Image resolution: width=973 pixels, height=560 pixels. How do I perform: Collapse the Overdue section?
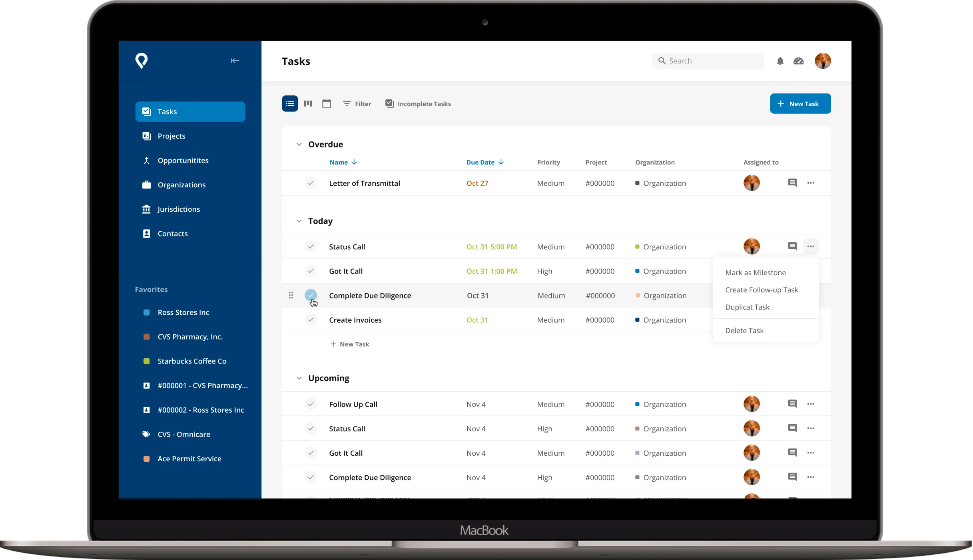(299, 144)
